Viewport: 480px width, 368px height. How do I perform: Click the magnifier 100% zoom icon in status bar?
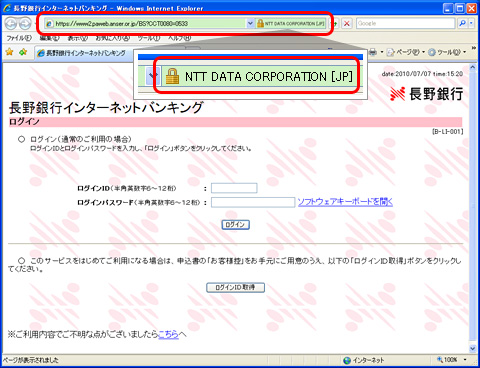point(440,359)
